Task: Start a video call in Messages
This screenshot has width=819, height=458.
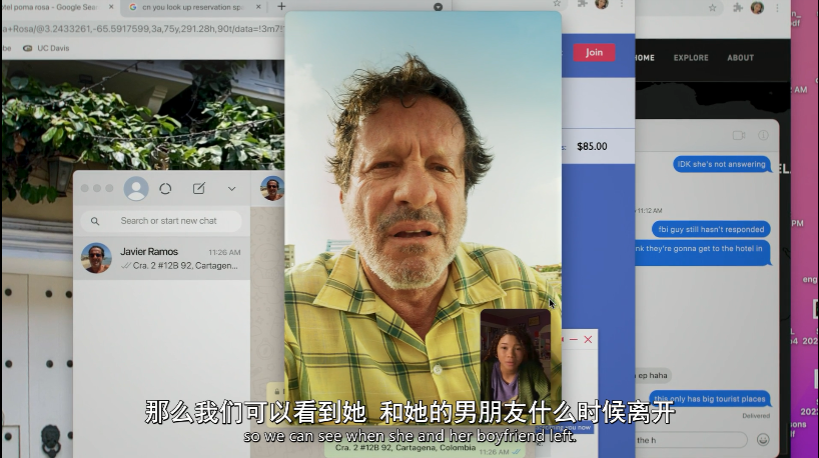Action: click(739, 135)
